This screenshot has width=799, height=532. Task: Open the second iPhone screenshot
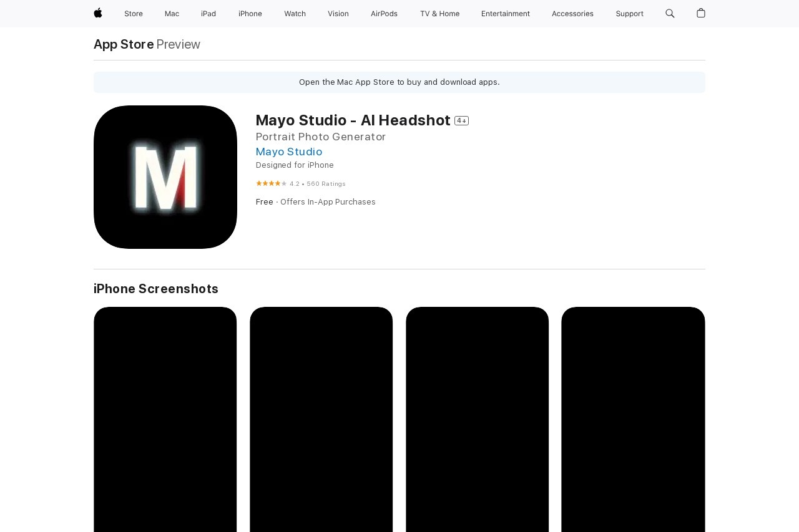tap(321, 419)
